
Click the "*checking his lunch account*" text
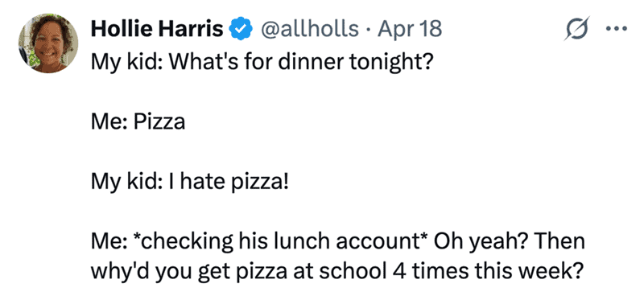point(282,242)
